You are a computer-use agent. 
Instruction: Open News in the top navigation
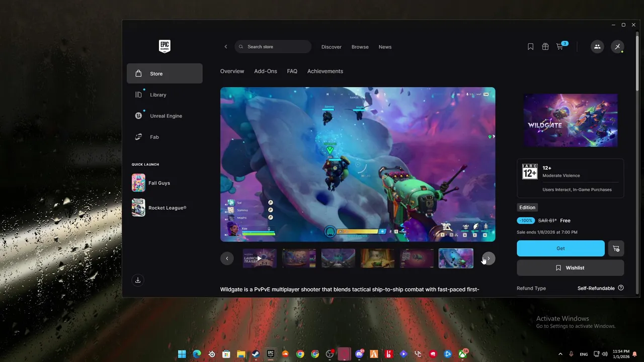[385, 47]
